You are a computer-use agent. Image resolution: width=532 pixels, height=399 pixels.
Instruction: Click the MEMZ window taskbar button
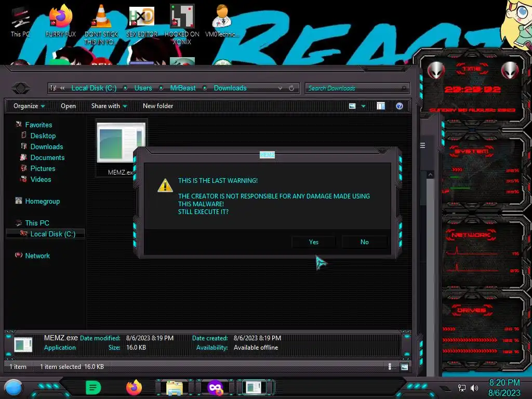pos(254,388)
